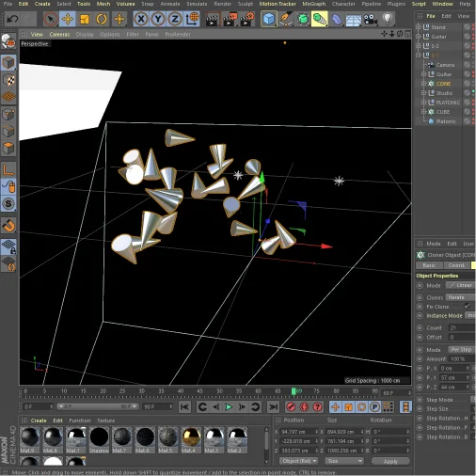Toggle Y axis lock
The image size is (476, 476).
pos(158,19)
